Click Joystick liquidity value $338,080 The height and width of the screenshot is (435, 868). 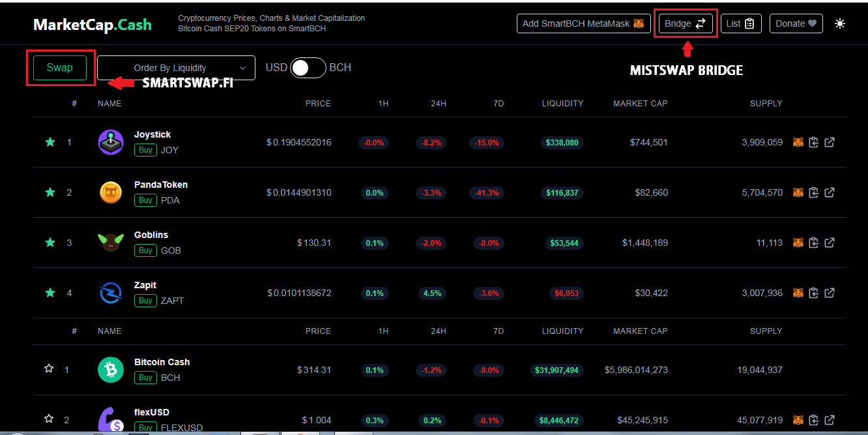tap(562, 143)
